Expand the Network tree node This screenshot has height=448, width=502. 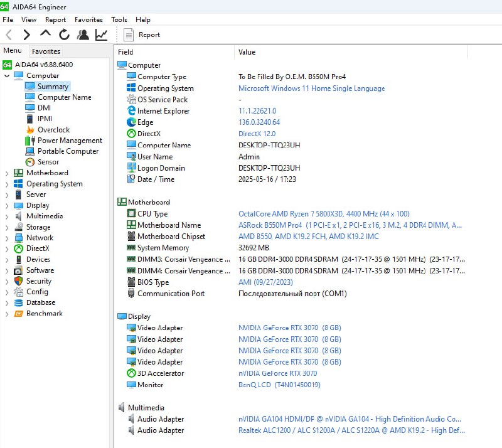[x=7, y=238]
